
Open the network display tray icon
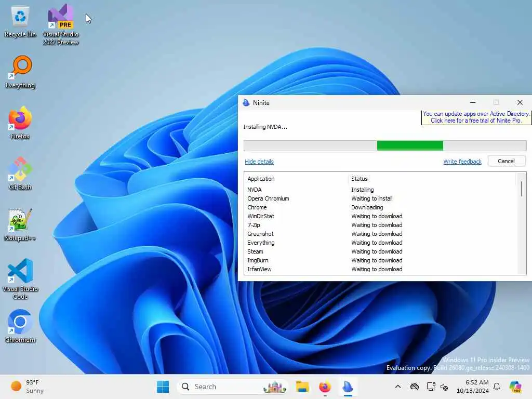(431, 387)
